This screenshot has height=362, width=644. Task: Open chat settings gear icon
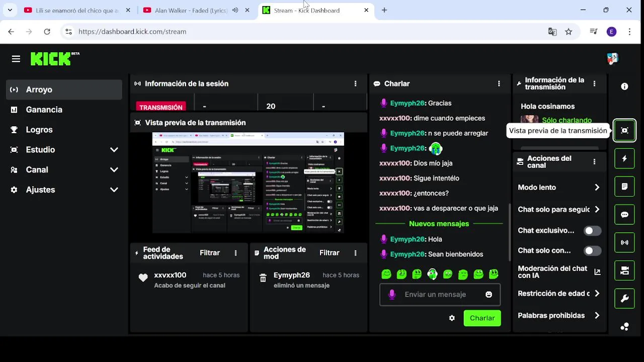[452, 318]
